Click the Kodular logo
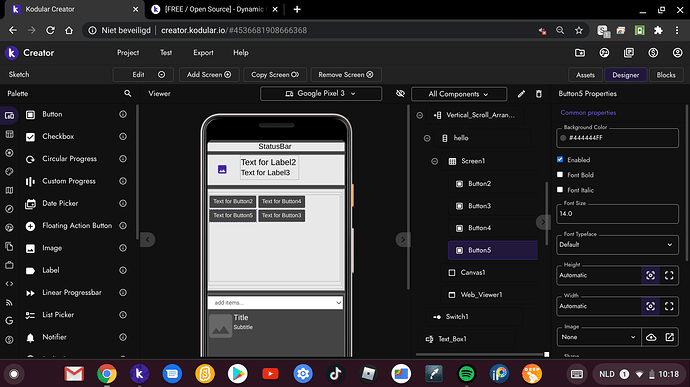 click(x=11, y=53)
